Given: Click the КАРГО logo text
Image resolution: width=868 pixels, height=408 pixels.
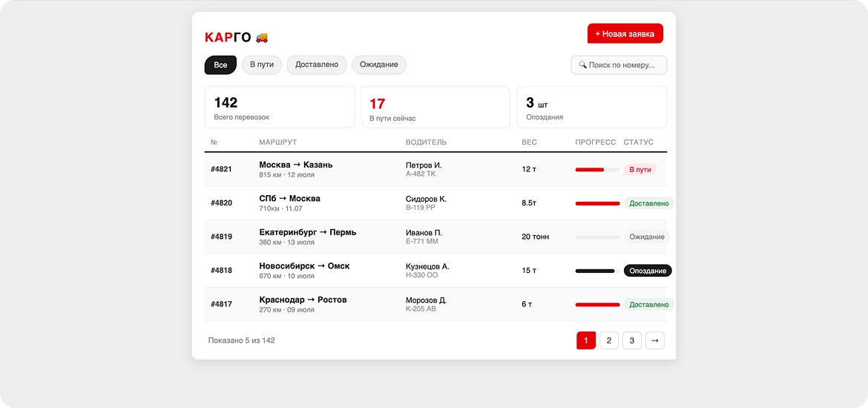Looking at the screenshot, I should click(x=228, y=37).
